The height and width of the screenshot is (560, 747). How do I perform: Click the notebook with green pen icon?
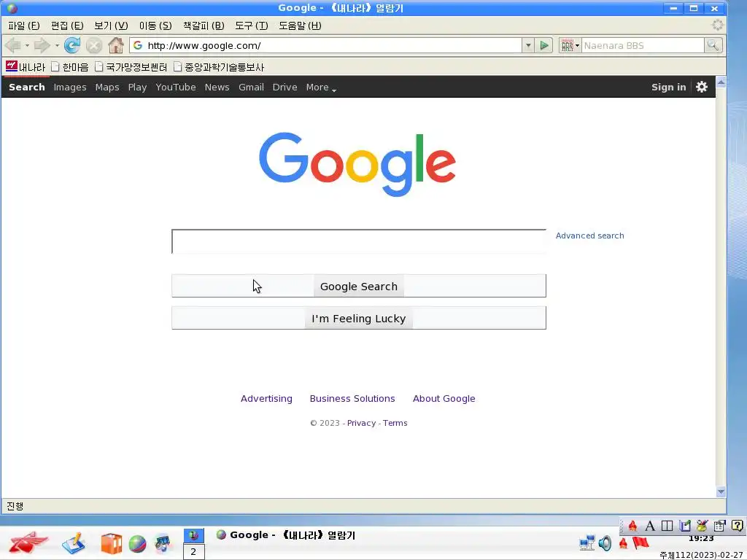685,526
